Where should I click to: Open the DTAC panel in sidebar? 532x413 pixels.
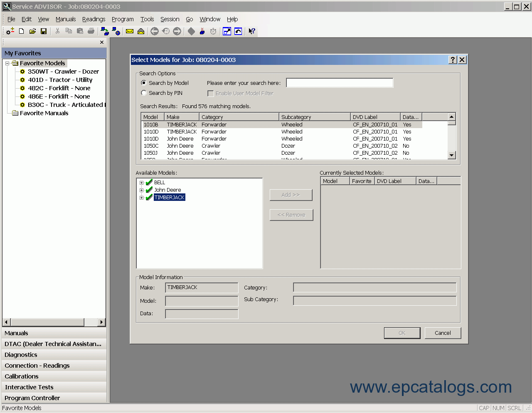coord(54,344)
